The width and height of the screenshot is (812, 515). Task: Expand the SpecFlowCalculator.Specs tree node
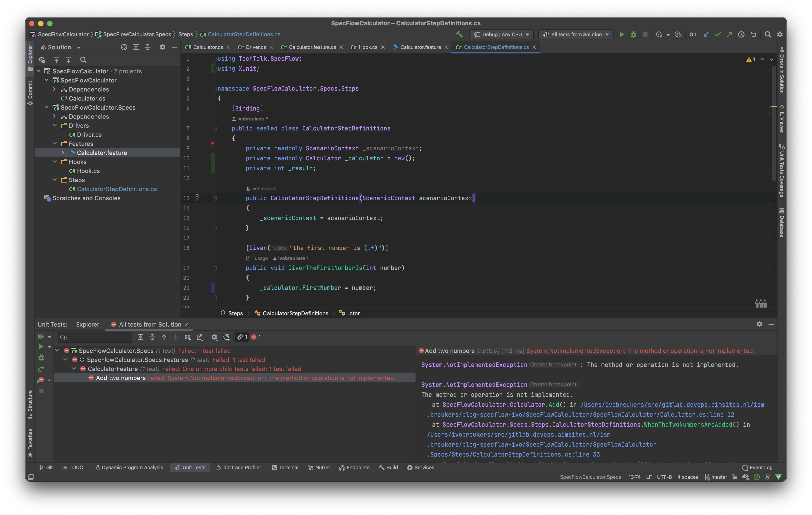(47, 107)
